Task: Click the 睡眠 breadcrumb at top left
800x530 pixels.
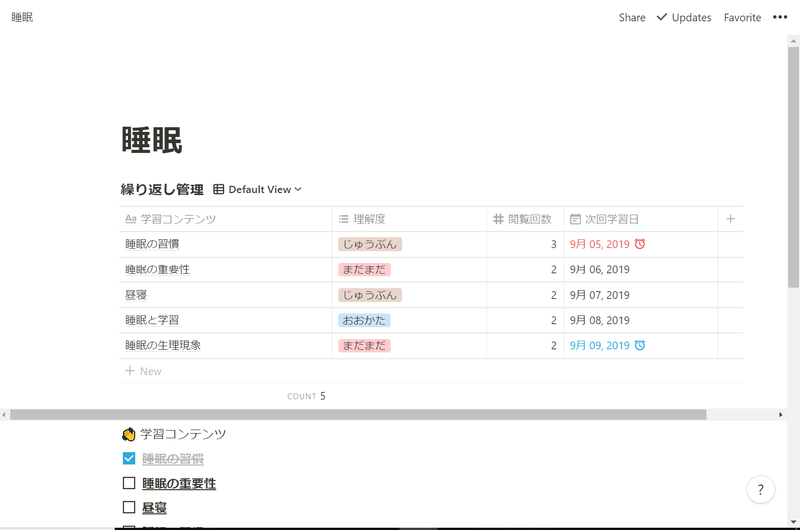Action: (x=22, y=17)
